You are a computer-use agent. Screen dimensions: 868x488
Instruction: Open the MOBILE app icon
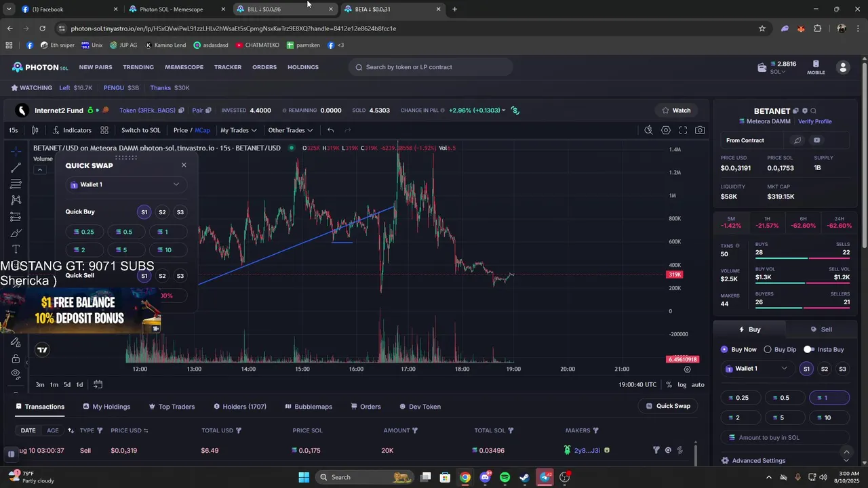tap(816, 67)
